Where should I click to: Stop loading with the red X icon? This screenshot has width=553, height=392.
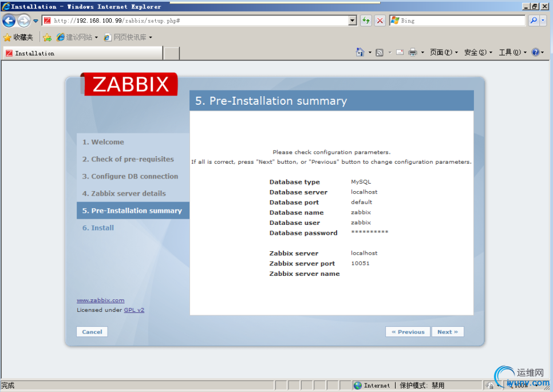point(380,21)
